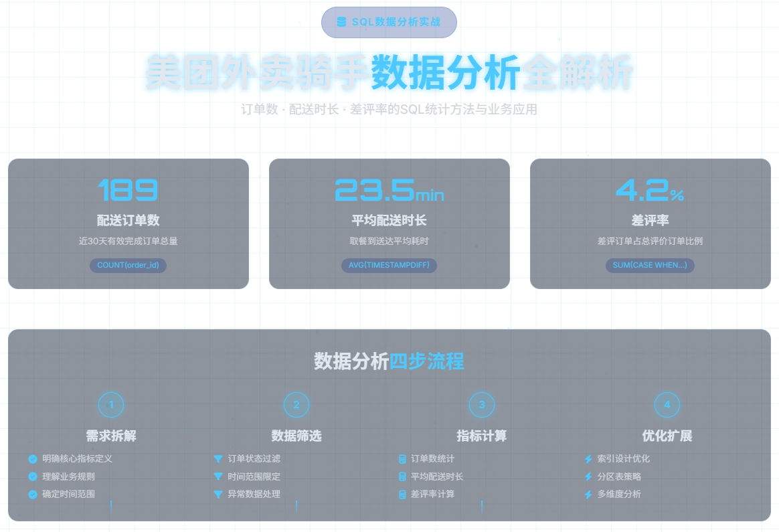The image size is (779, 532).
Task: Click step circle number 4
Action: click(667, 405)
